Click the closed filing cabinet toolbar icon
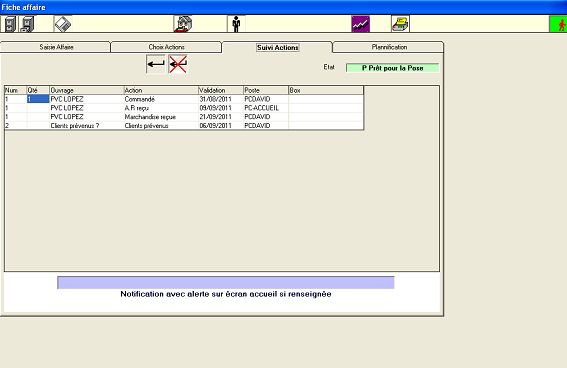Screen dimensions: 567x368 (x=10, y=24)
